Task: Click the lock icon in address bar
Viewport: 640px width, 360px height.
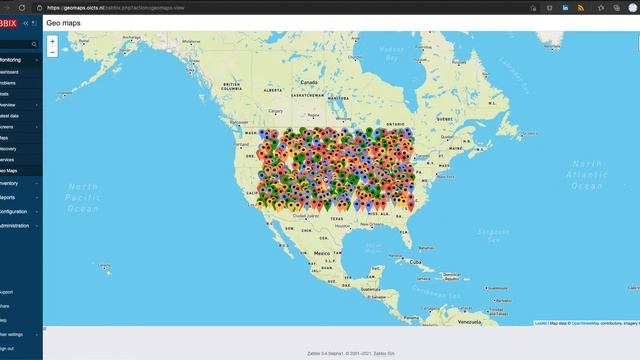Action: click(39, 8)
